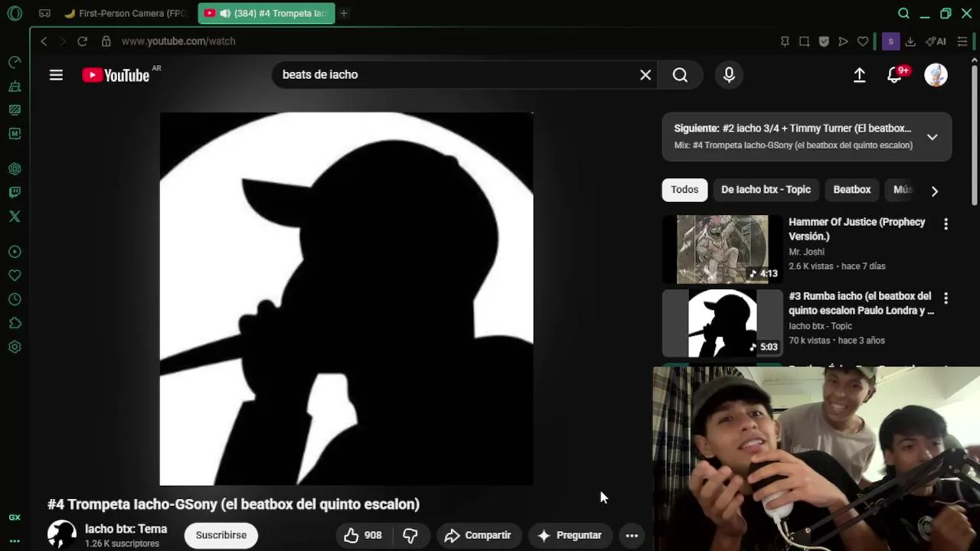The height and width of the screenshot is (551, 980).
Task: Click the YouTube search magnifier button
Action: pos(680,75)
